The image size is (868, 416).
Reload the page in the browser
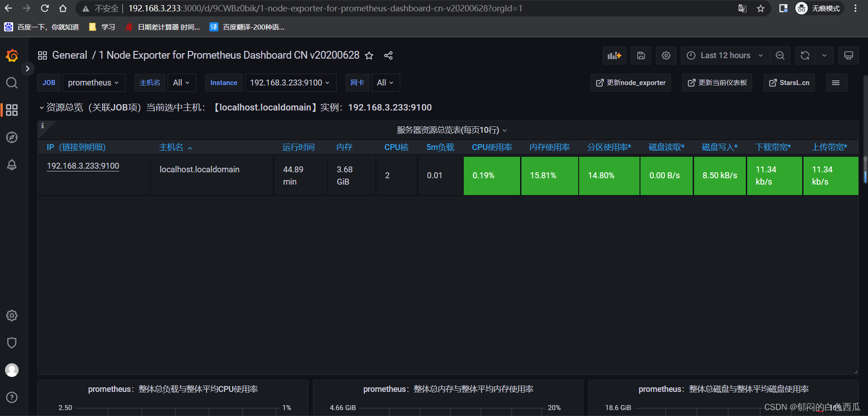coord(45,8)
